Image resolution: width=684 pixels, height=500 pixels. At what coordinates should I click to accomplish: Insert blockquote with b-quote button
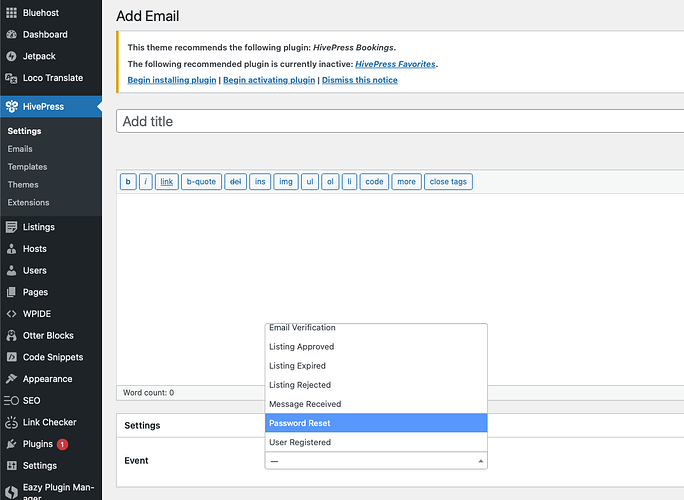point(201,182)
